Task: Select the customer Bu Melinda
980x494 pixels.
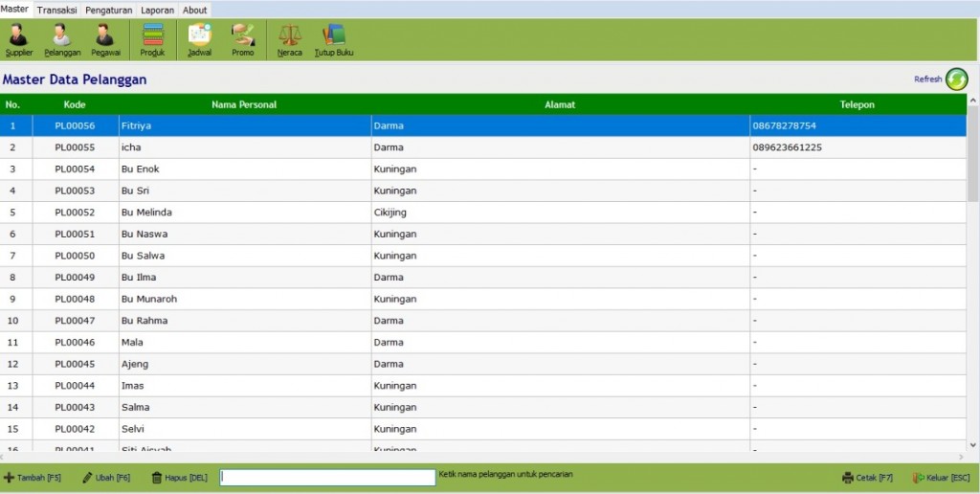Action: [x=483, y=213]
